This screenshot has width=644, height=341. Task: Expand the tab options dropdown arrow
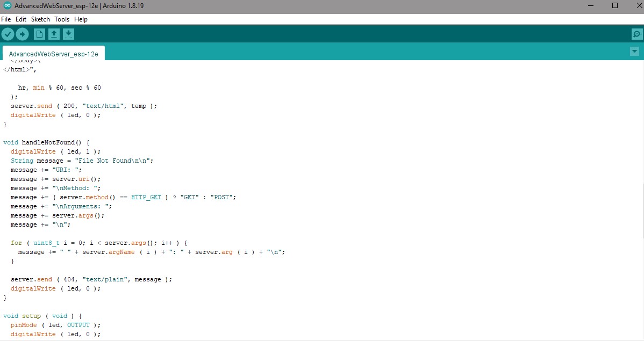634,52
